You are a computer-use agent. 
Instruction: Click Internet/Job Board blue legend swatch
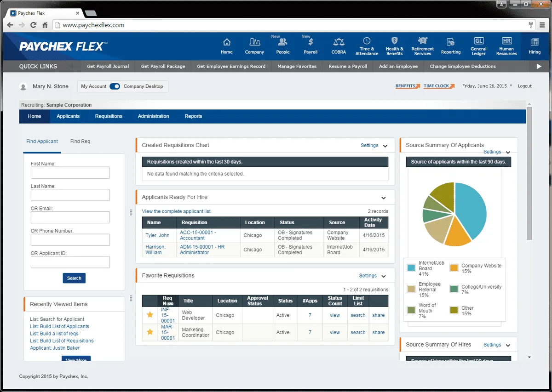[x=411, y=267]
